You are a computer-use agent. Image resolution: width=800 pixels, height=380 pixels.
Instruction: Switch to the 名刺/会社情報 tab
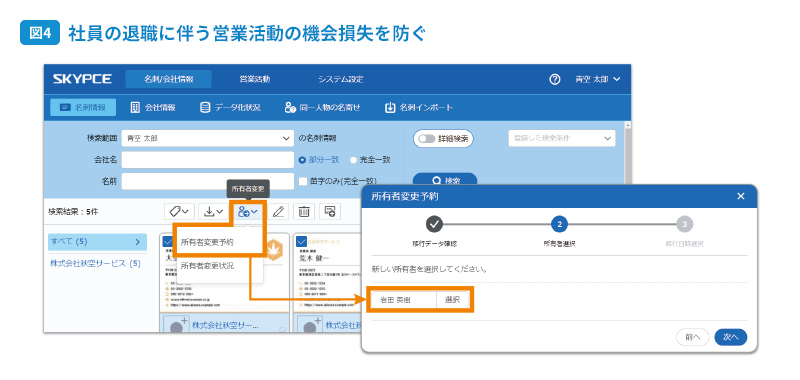pos(168,79)
